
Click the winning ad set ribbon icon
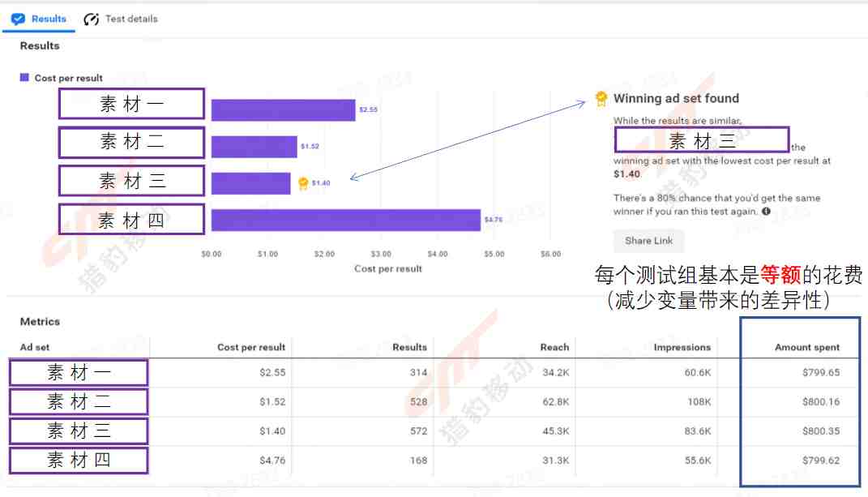[x=601, y=99]
